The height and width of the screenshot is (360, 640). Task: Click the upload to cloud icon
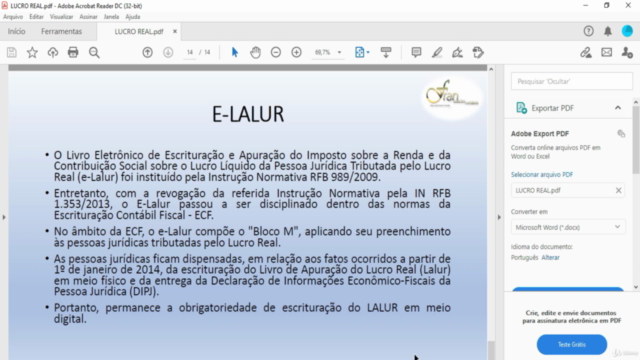pyautogui.click(x=53, y=52)
